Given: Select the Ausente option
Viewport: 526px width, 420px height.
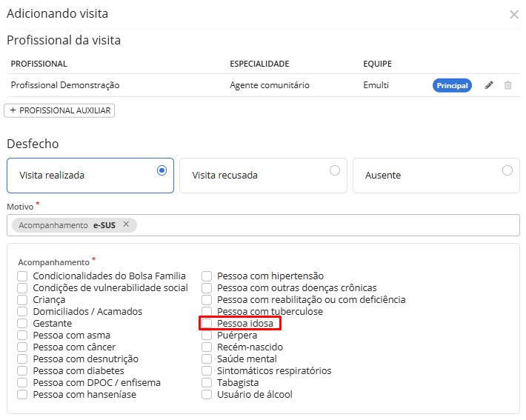Looking at the screenshot, I should (x=436, y=176).
